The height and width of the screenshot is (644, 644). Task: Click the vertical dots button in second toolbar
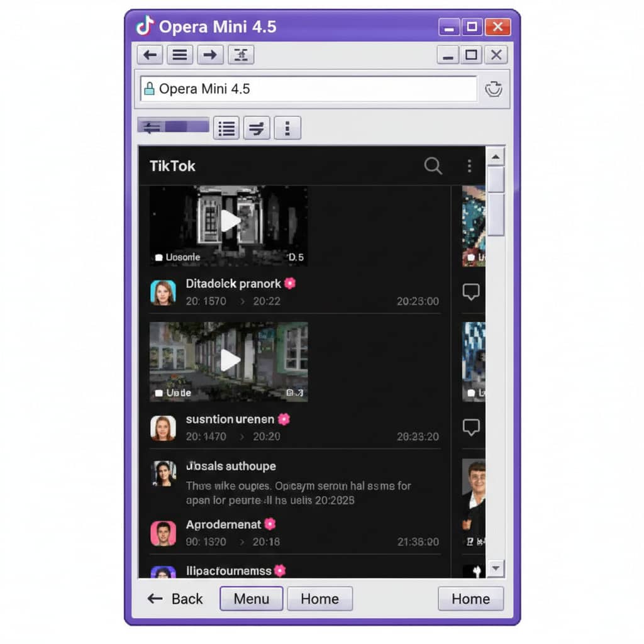(x=287, y=128)
